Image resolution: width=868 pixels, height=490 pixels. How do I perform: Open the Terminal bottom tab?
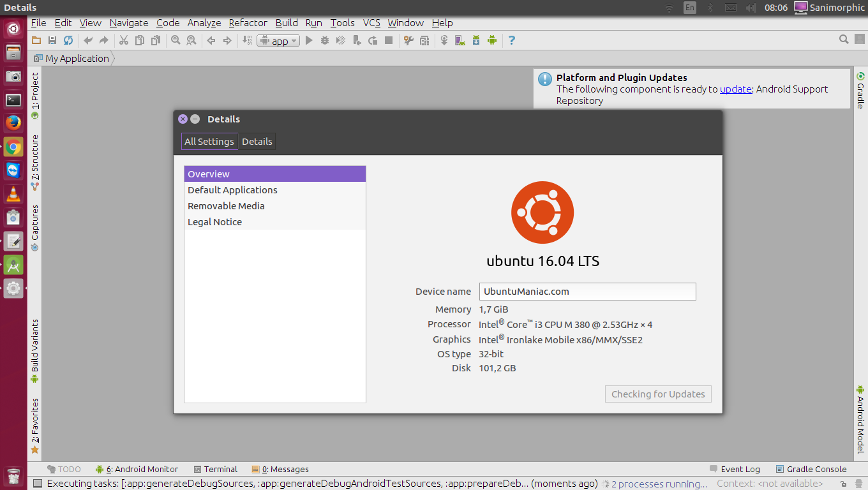tap(216, 469)
